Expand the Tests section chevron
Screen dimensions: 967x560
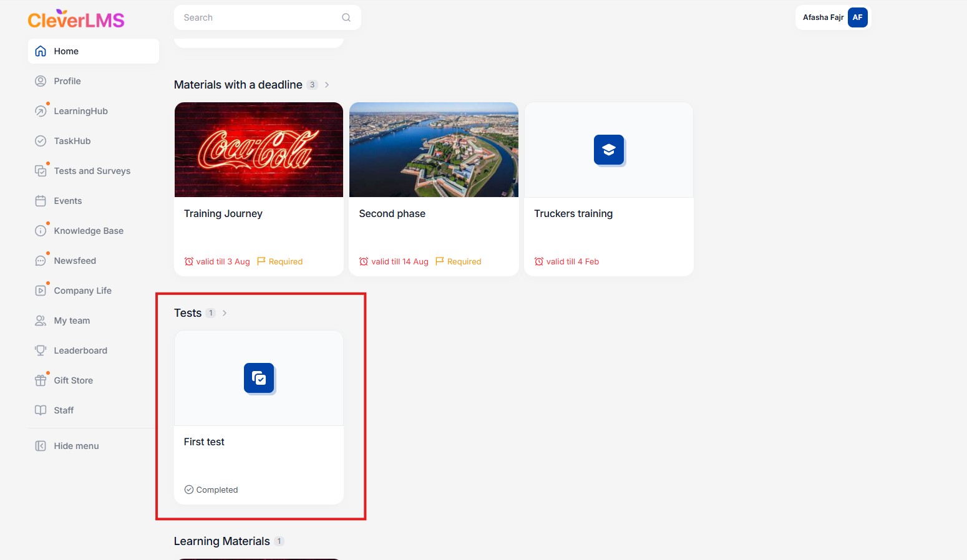pos(225,313)
